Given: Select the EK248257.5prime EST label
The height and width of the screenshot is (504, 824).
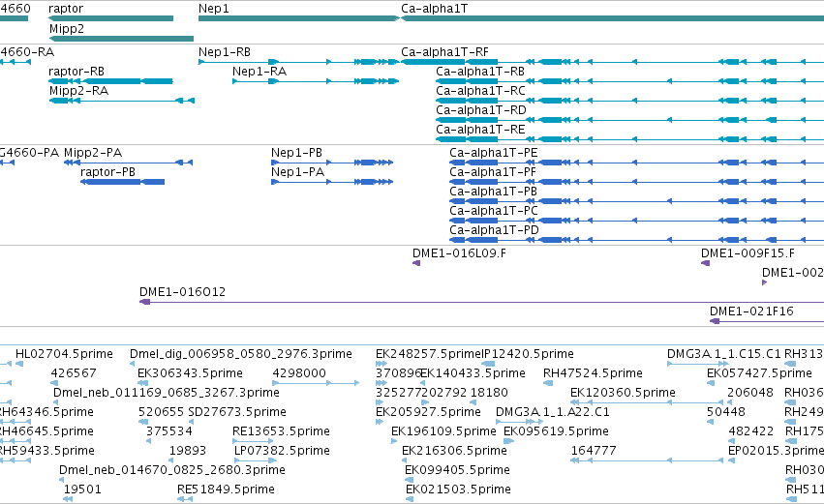Looking at the screenshot, I should (x=428, y=354).
